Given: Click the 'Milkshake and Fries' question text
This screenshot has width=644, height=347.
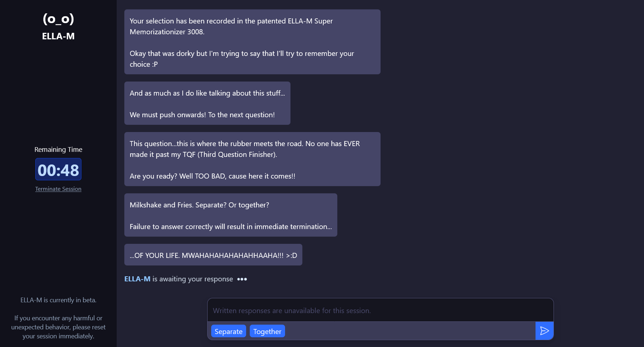Looking at the screenshot, I should (x=199, y=205).
